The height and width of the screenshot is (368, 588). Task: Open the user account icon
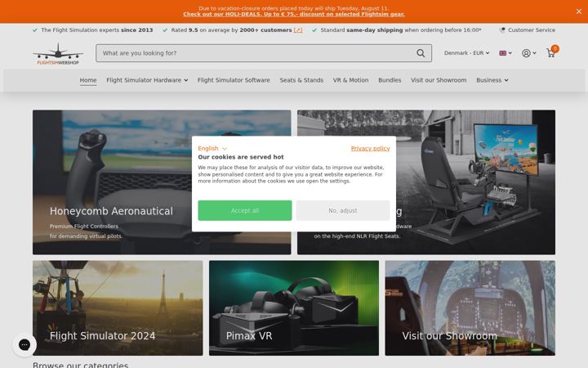click(526, 53)
